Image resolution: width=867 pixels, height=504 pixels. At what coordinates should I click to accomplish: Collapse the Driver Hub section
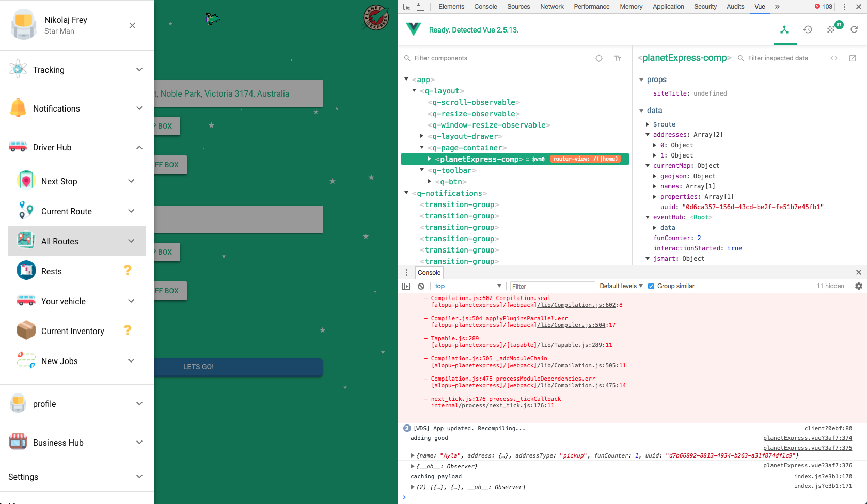click(139, 147)
